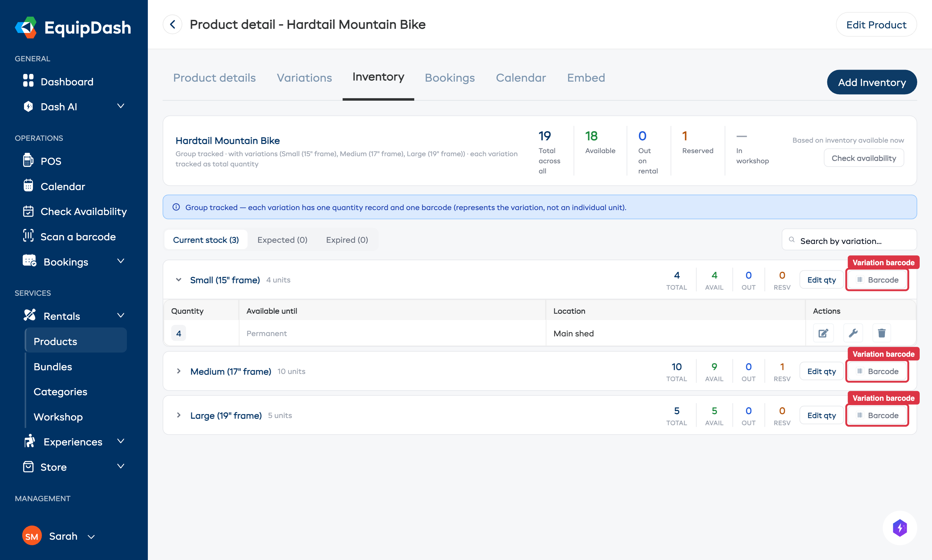Collapse the Small (15" frame) variation
The height and width of the screenshot is (560, 932).
[179, 280]
